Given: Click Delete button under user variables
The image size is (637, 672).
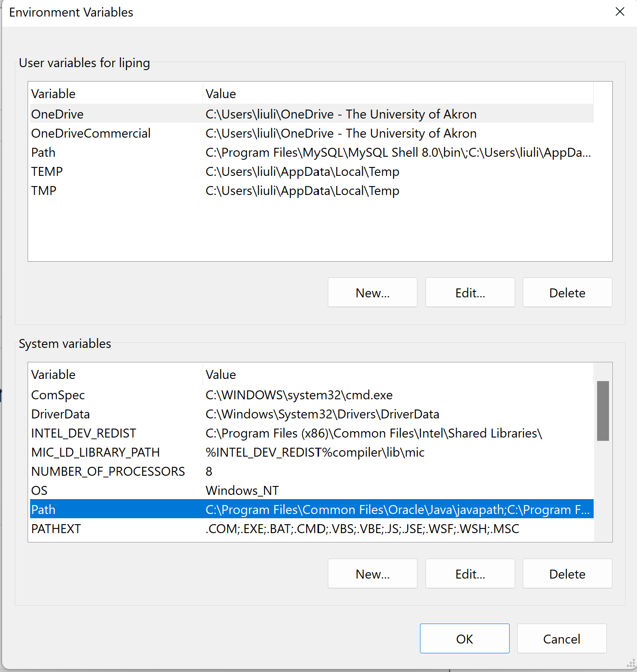Looking at the screenshot, I should pyautogui.click(x=567, y=292).
